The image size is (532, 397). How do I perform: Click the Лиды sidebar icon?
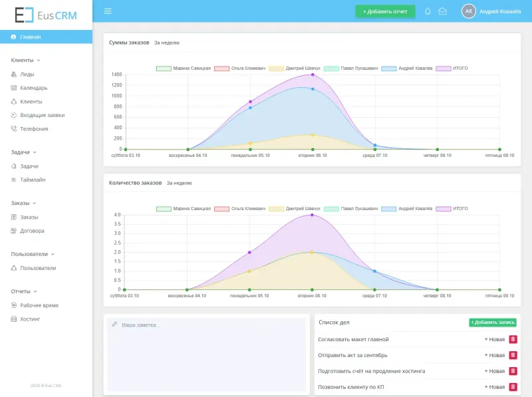click(13, 74)
